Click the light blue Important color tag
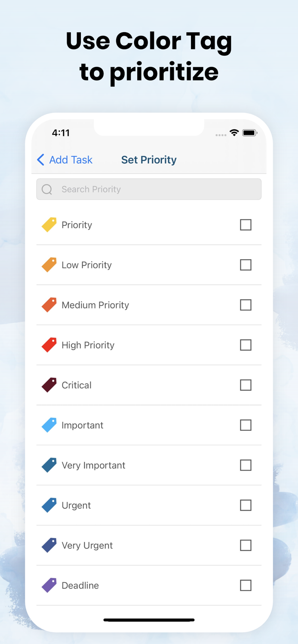Viewport: 298px width, 644px height. click(x=48, y=425)
